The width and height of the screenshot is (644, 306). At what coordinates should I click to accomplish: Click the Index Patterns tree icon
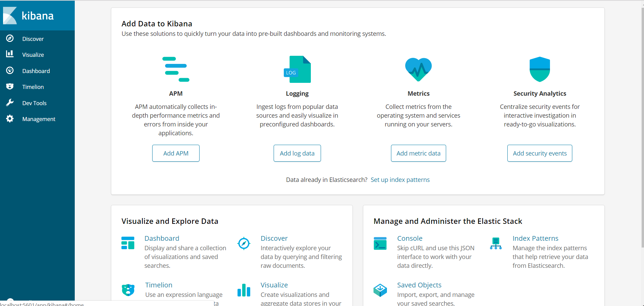pyautogui.click(x=496, y=243)
